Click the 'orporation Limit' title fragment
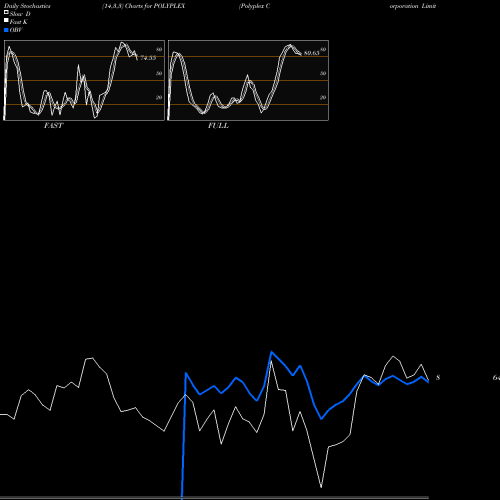Image resolution: width=500 pixels, height=500 pixels. [x=413, y=6]
